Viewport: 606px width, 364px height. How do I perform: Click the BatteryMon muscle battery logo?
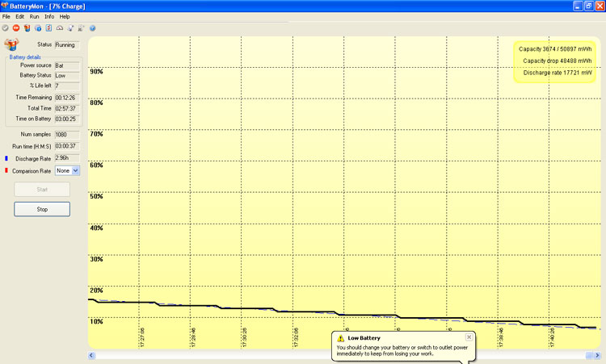click(11, 44)
